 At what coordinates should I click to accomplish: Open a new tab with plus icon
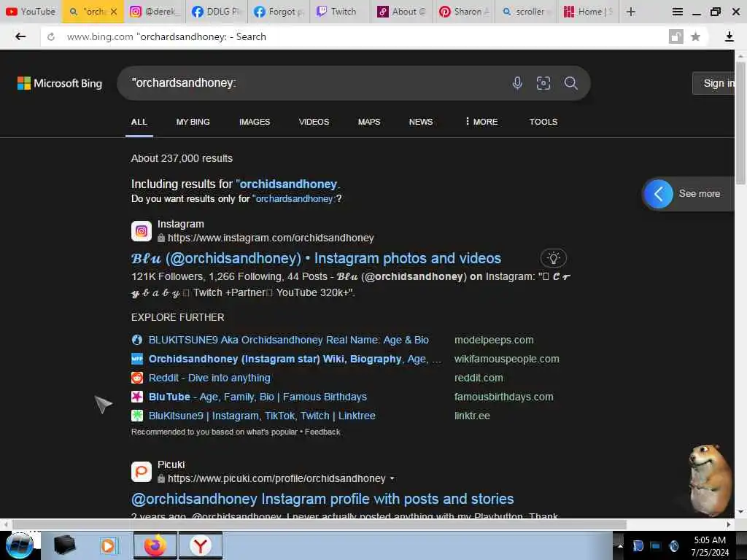coord(631,12)
